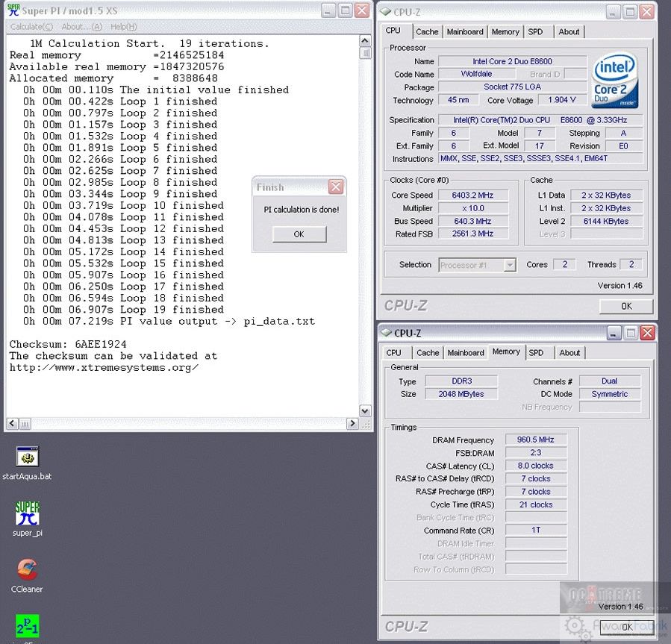Expand Processor #1 selection dropdown
Image resolution: width=671 pixels, height=644 pixels.
tap(509, 266)
